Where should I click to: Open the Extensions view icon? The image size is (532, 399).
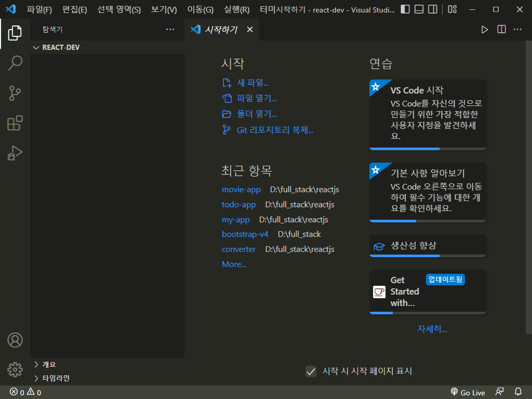[15, 123]
